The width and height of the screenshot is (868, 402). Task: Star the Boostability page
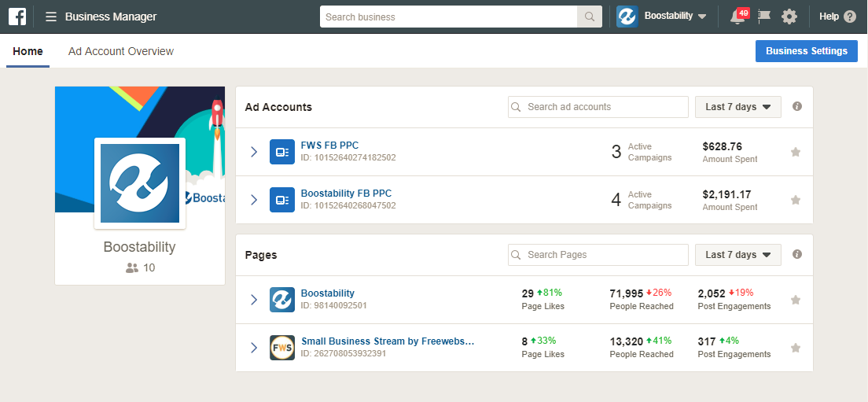796,300
